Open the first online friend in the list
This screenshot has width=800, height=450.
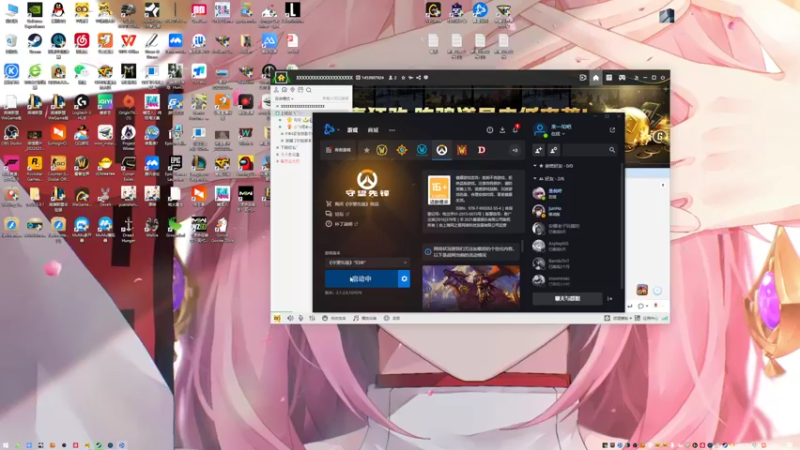coord(573,193)
